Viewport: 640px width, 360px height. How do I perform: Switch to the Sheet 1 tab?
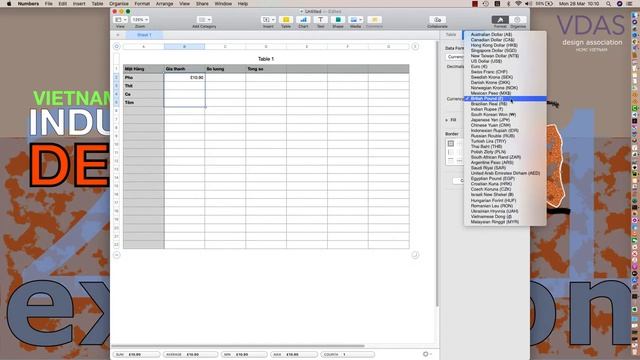[144, 35]
